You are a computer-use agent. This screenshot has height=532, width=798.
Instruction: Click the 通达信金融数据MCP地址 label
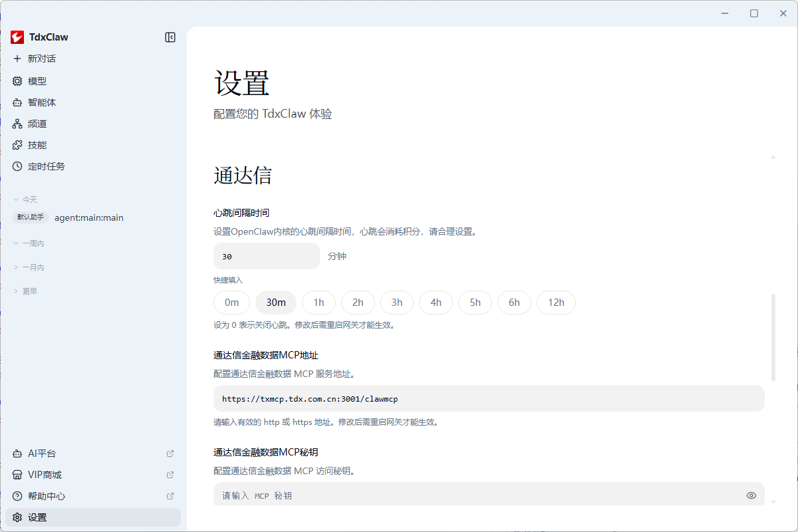(266, 355)
